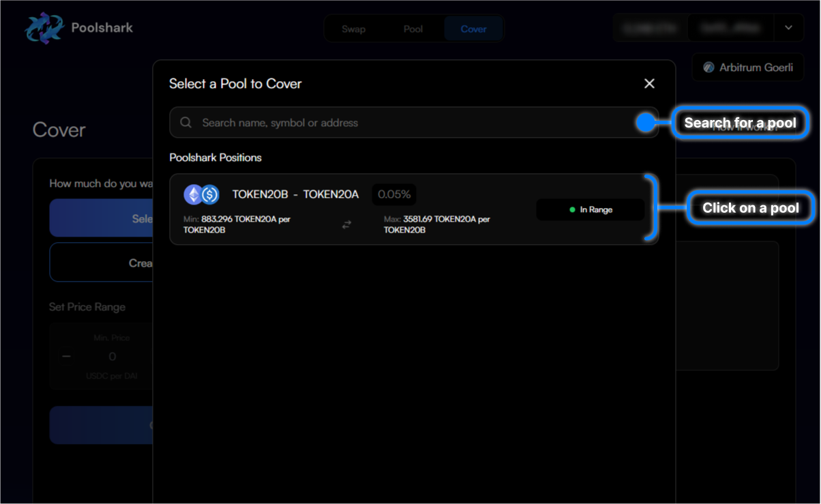Click the Poolshark logo icon
This screenshot has height=504, width=821.
(x=43, y=29)
